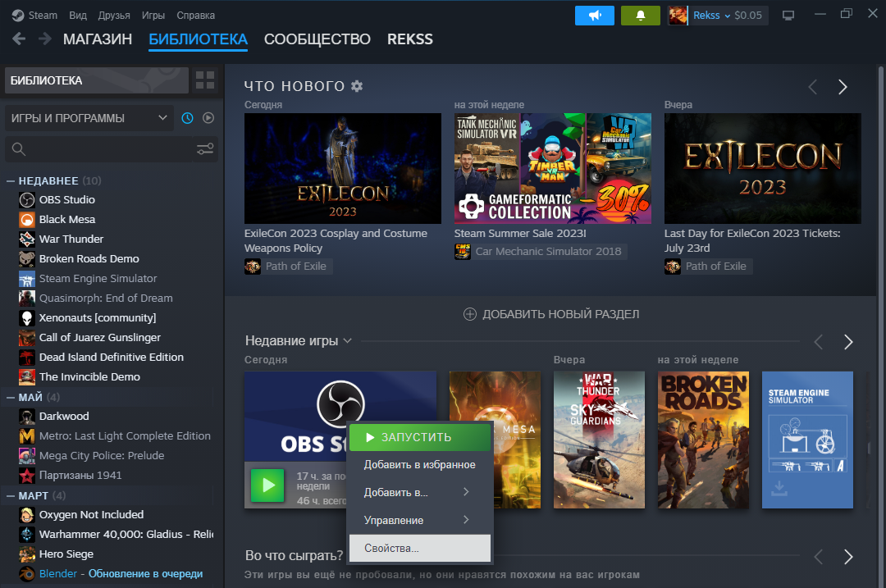886x588 pixels.
Task: Click ЗАПУСТИТЬ in context menu
Action: 420,437
